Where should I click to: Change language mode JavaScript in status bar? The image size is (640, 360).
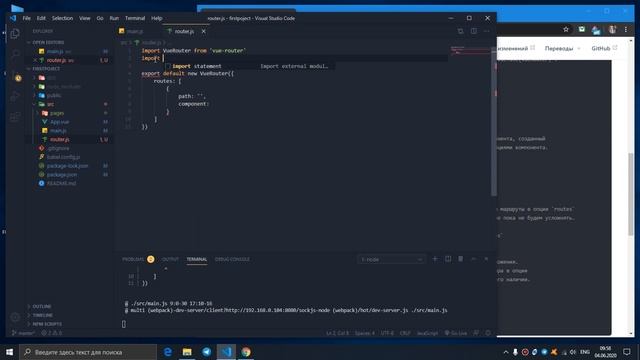[x=427, y=333]
